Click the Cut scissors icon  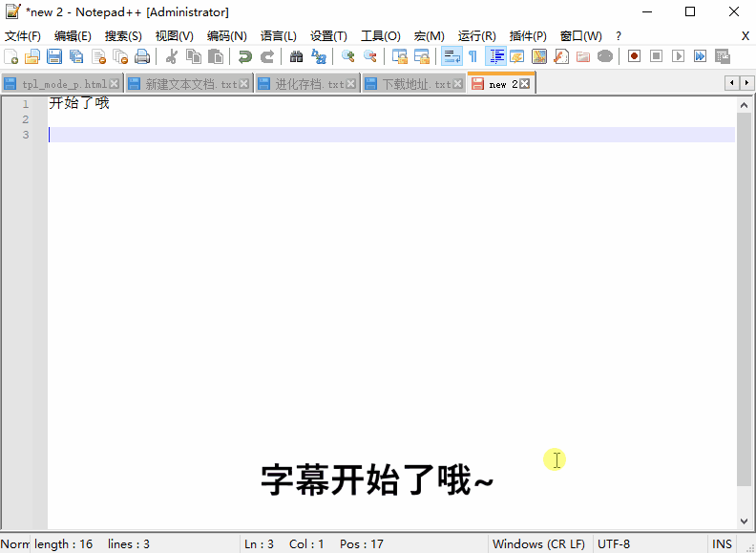(x=171, y=56)
